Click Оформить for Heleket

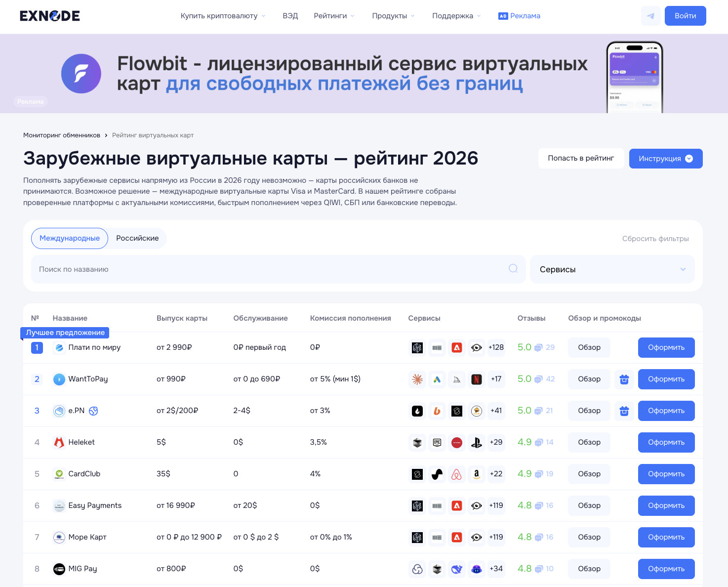click(x=666, y=442)
